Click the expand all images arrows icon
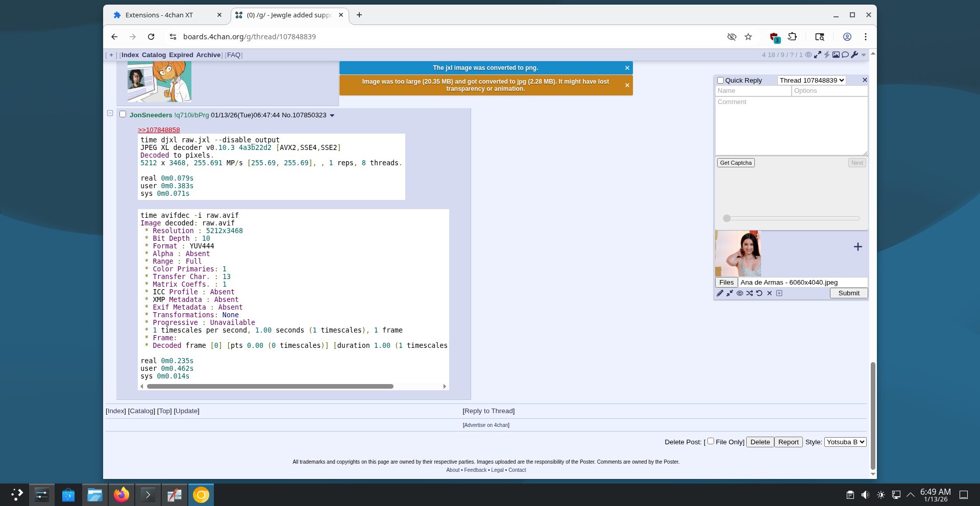The image size is (980, 506). click(818, 55)
